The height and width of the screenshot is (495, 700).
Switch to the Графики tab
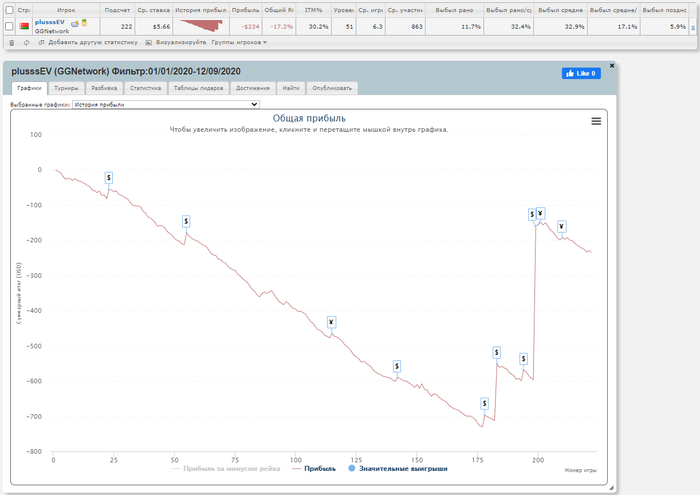click(x=29, y=88)
